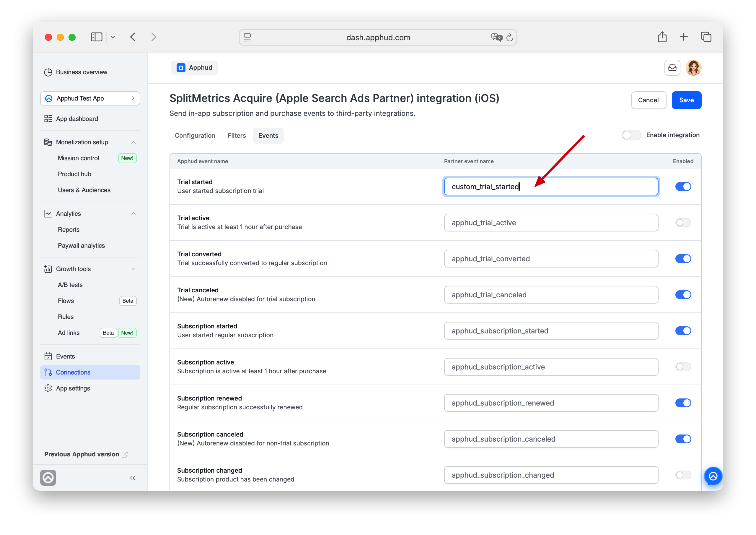Select the Events tab
Screen dimensions: 756x535
(268, 136)
